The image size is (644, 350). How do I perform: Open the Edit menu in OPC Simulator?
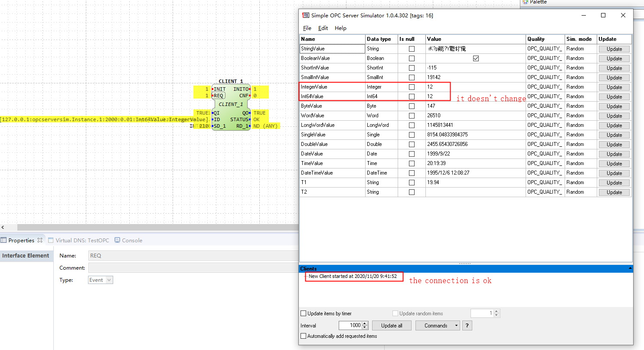pos(323,28)
